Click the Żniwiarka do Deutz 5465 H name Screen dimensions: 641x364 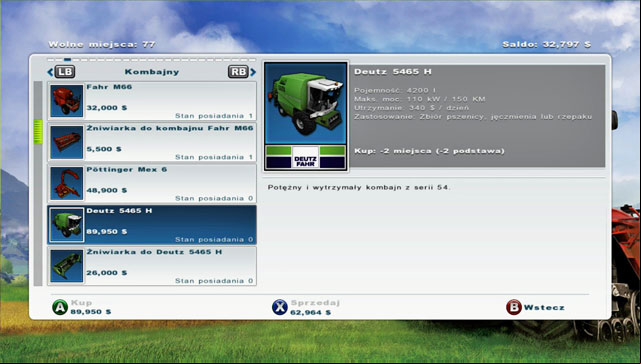click(x=154, y=252)
